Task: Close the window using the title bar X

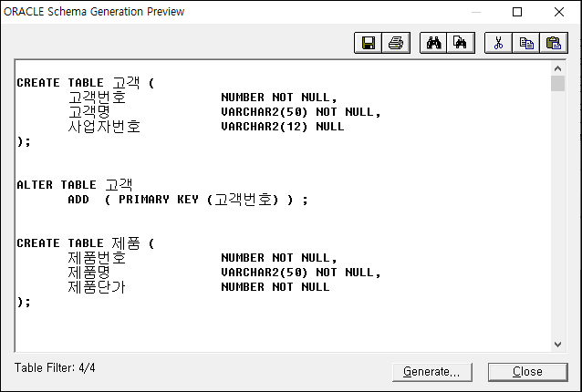Action: pyautogui.click(x=559, y=12)
